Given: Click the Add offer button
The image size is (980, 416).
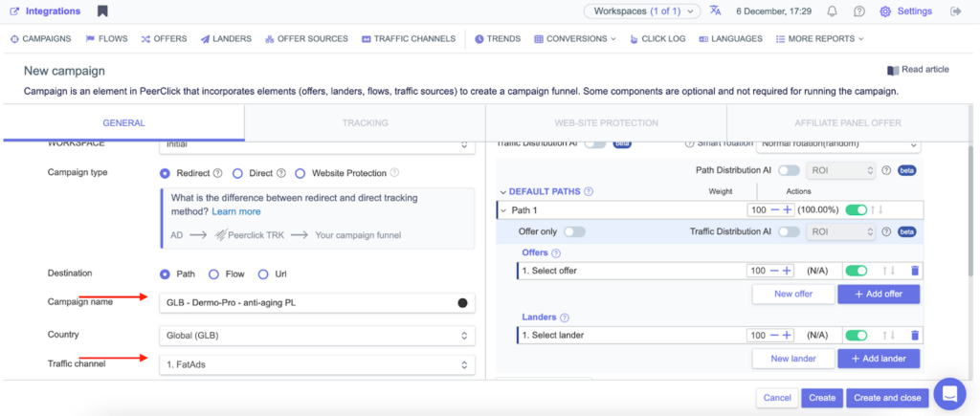Looking at the screenshot, I should click(x=878, y=295).
